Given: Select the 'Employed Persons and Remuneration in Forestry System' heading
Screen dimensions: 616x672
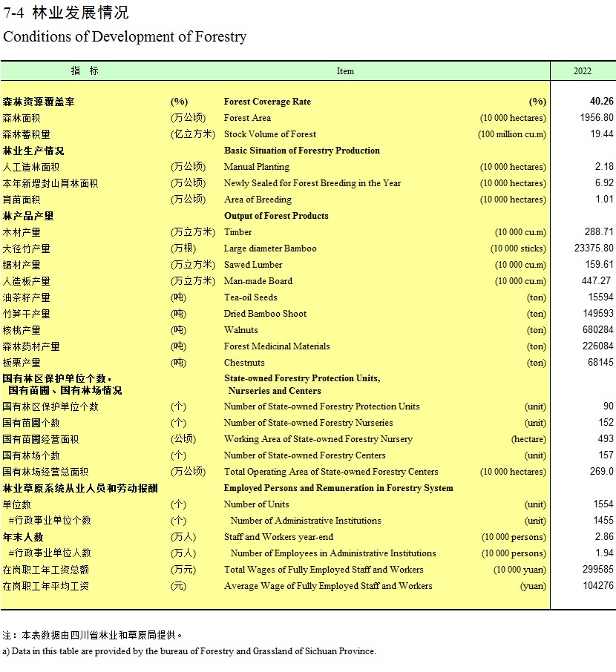Looking at the screenshot, I should [x=338, y=488].
